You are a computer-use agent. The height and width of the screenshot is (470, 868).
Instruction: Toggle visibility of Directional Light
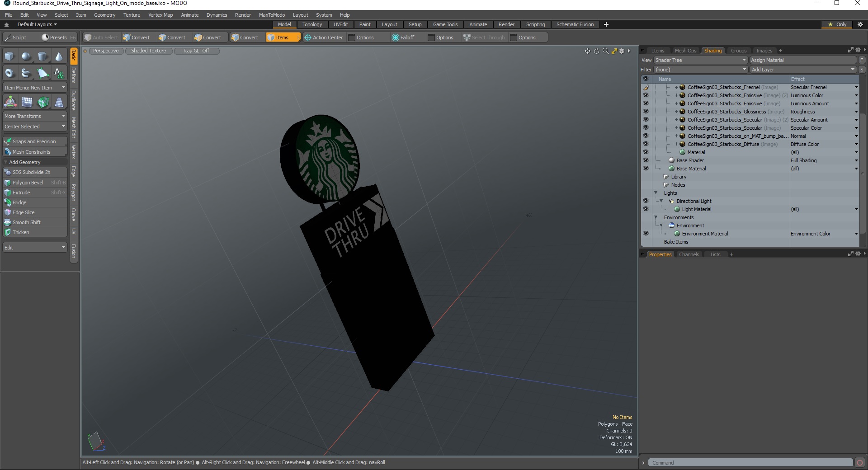point(646,201)
